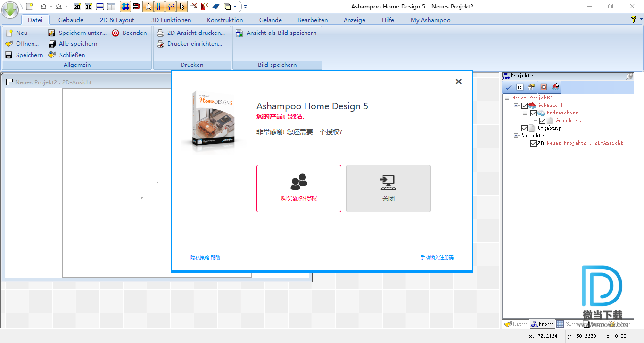Image resolution: width=644 pixels, height=343 pixels.
Task: Open the Undo history dropdown arrow
Action: pyautogui.click(x=51, y=7)
